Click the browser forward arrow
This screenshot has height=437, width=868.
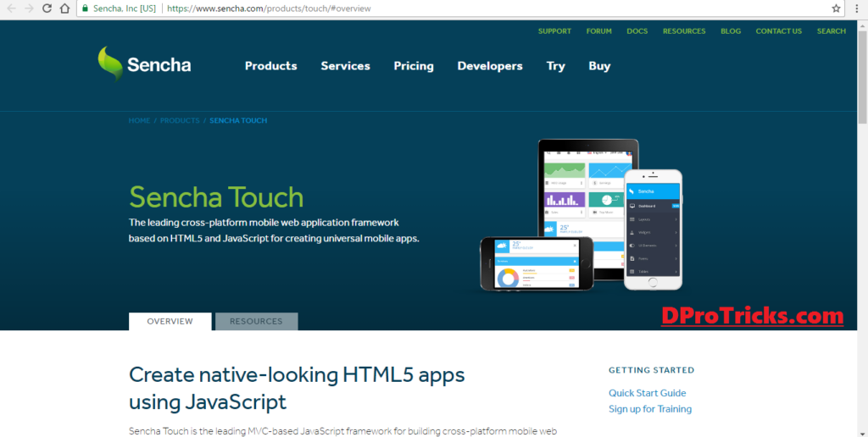[x=30, y=8]
